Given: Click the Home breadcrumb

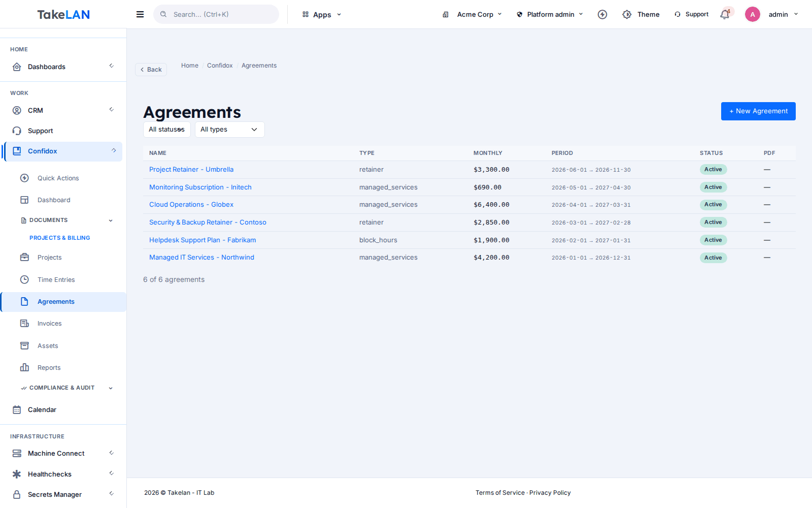Looking at the screenshot, I should [190, 66].
